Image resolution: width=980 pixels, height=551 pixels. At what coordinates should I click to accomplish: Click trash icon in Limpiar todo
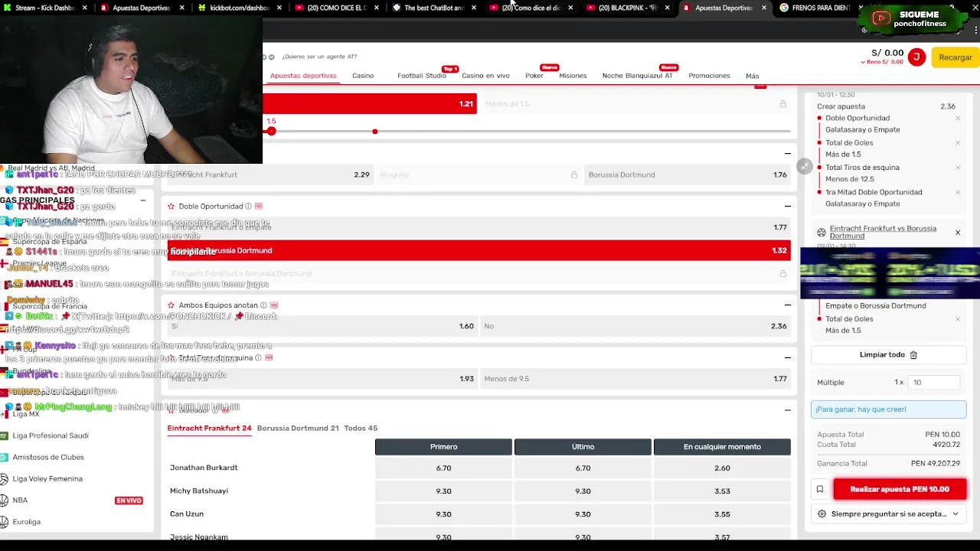(x=913, y=355)
